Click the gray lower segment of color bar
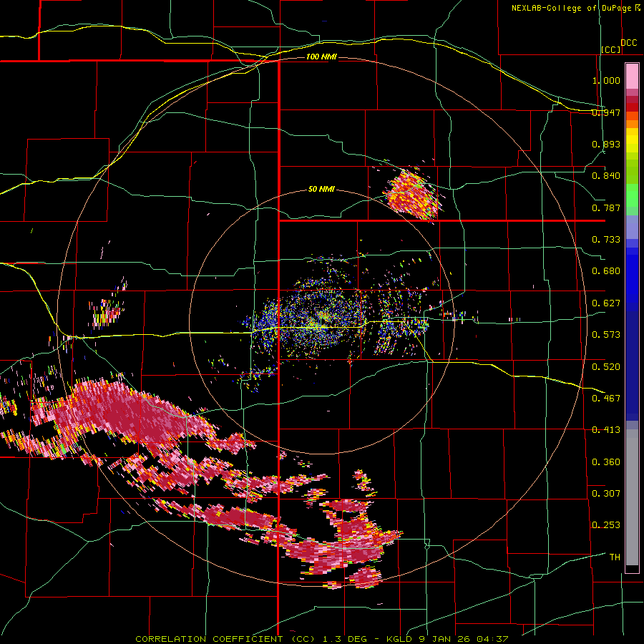644x644 pixels. coord(632,497)
